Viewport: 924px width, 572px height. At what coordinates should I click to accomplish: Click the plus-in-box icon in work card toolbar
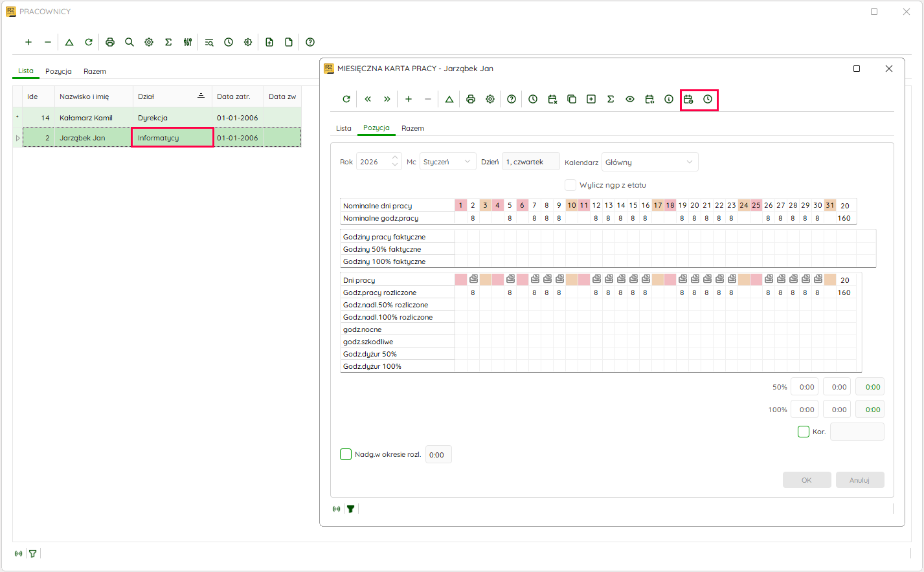(591, 99)
